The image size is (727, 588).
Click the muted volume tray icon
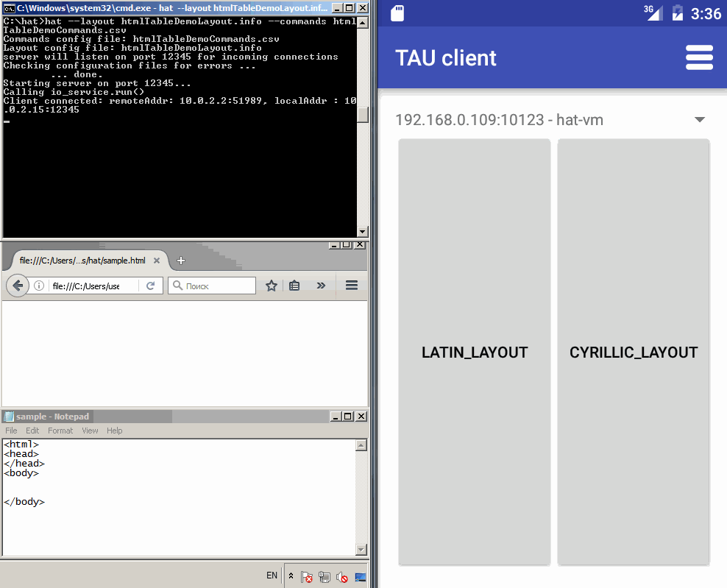[342, 577]
